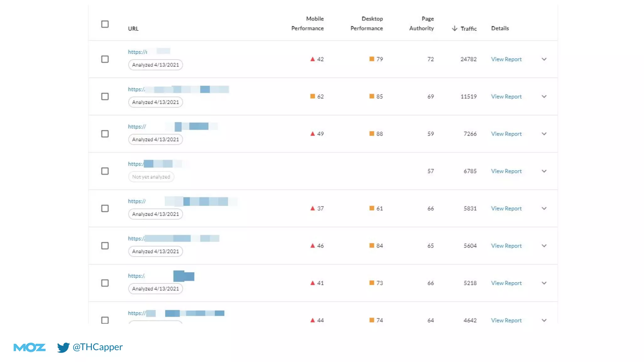The image size is (644, 362).
Task: Click red triangle warning beside score 42
Action: pos(313,59)
